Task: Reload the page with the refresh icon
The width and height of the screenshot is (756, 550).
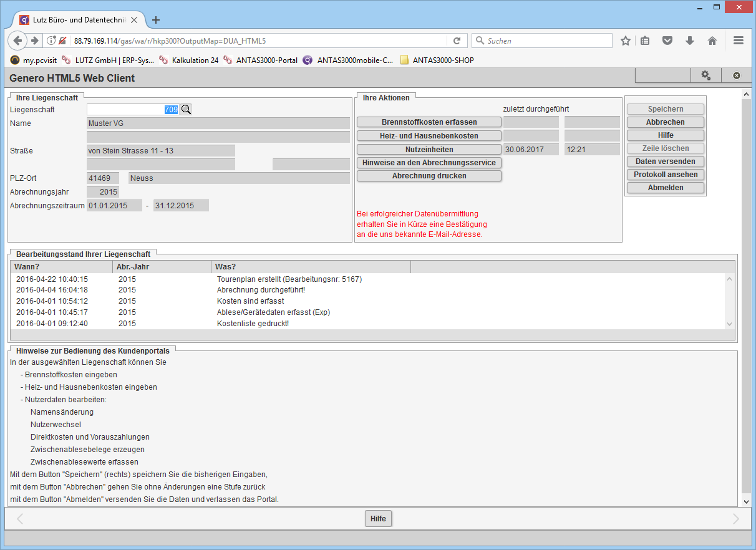Action: coord(457,41)
